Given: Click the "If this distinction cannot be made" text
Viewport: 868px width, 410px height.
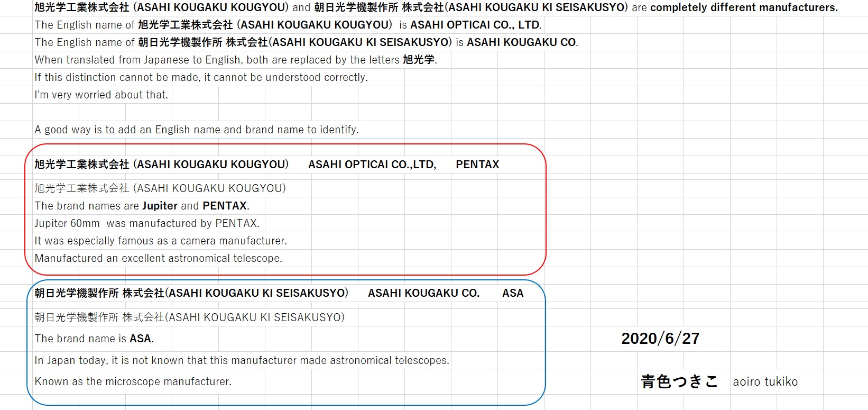Looking at the screenshot, I should [x=201, y=77].
